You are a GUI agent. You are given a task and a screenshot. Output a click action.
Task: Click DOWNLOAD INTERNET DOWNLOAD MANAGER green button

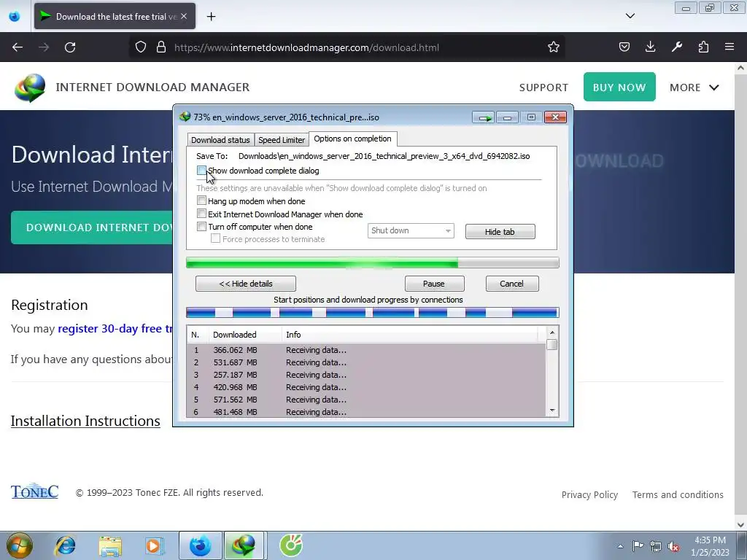click(92, 227)
